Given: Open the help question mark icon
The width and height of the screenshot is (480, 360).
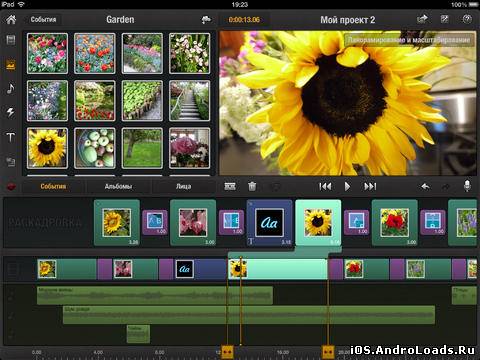Looking at the screenshot, I should [467, 19].
